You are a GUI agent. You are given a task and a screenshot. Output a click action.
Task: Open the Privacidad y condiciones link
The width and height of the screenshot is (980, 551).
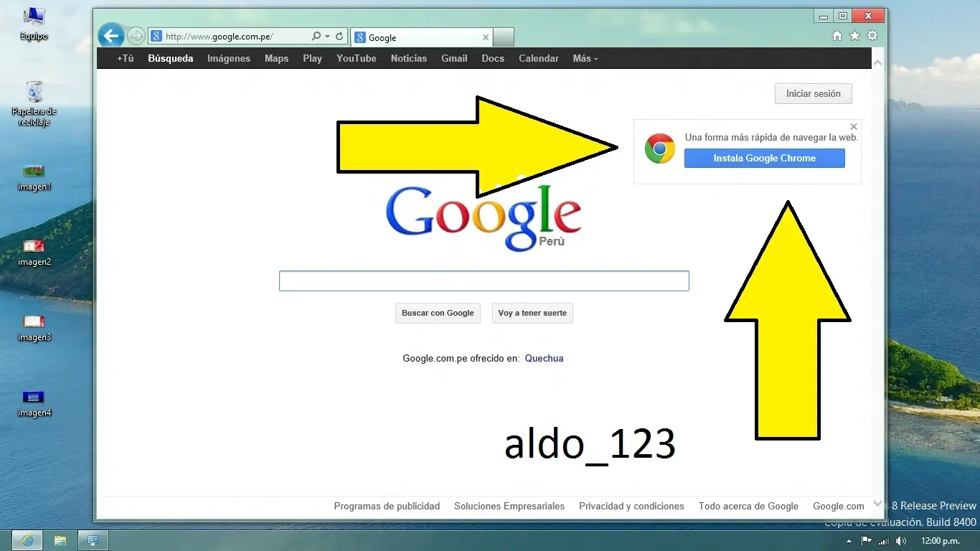(x=631, y=507)
